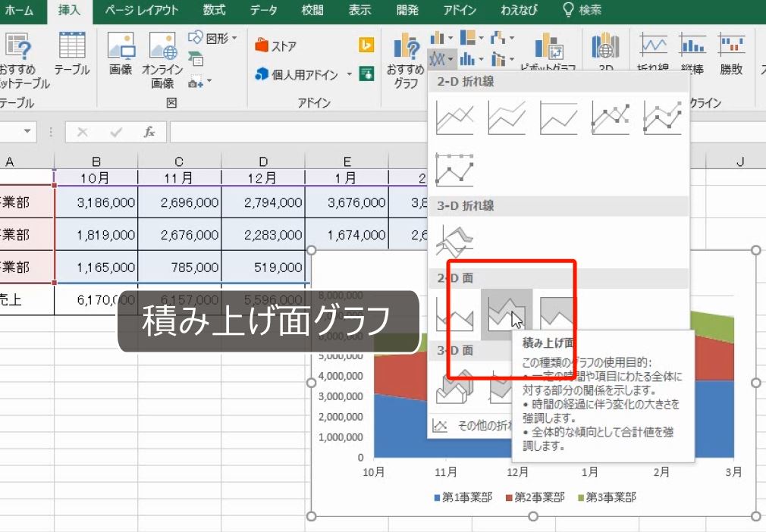Insert a 折れ線 line sparkline
The height and width of the screenshot is (532, 766).
[653, 53]
